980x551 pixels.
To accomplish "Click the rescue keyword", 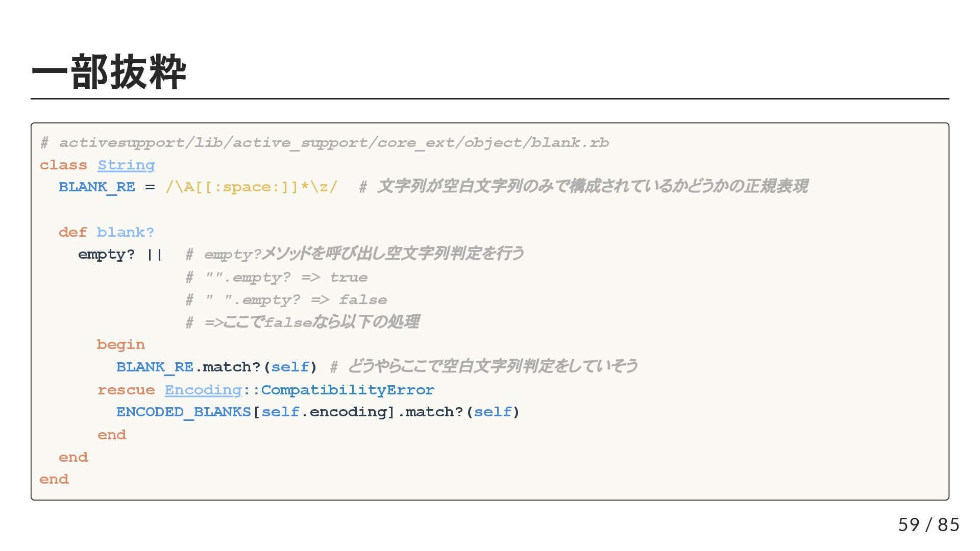I will pyautogui.click(x=126, y=390).
